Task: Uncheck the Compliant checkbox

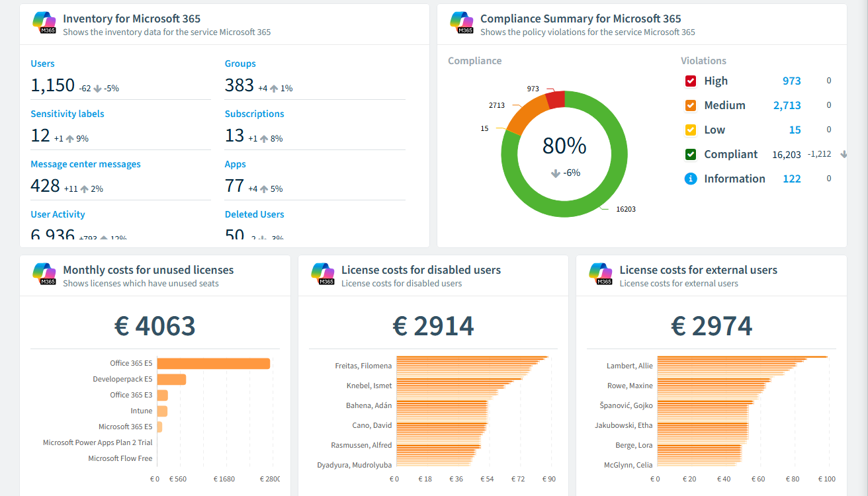Action: (x=691, y=154)
